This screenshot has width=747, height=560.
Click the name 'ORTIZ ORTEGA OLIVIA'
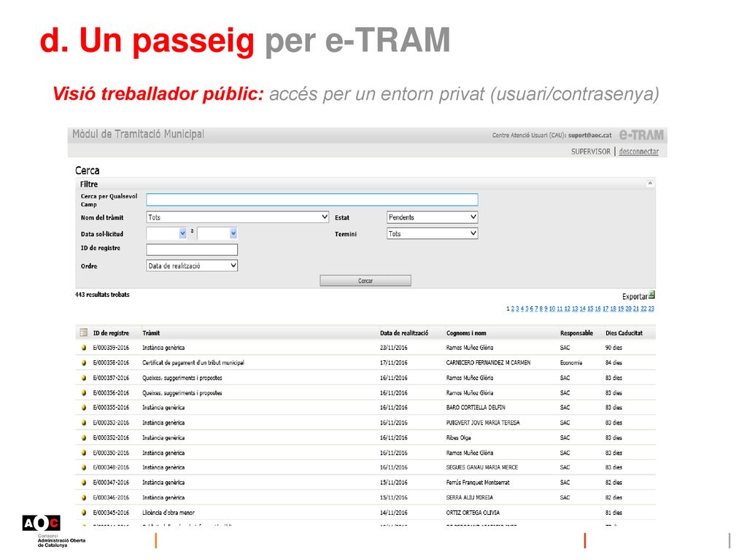coord(473,513)
